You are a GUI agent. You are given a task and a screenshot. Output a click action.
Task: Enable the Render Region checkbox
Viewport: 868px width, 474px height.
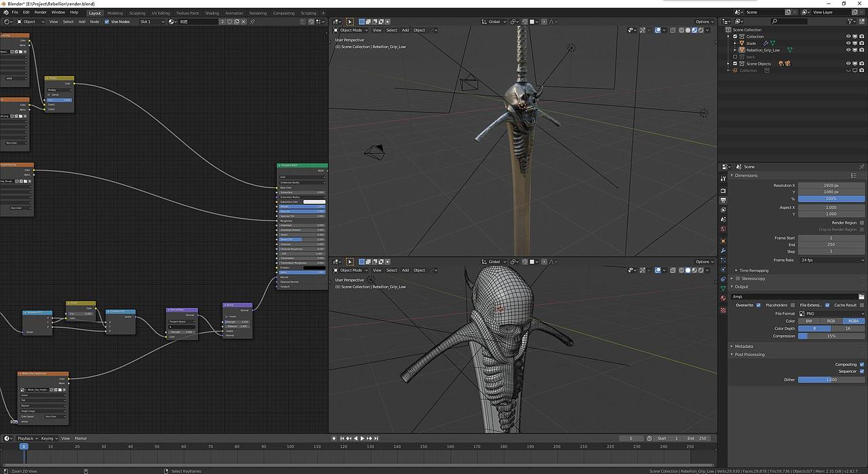click(862, 222)
